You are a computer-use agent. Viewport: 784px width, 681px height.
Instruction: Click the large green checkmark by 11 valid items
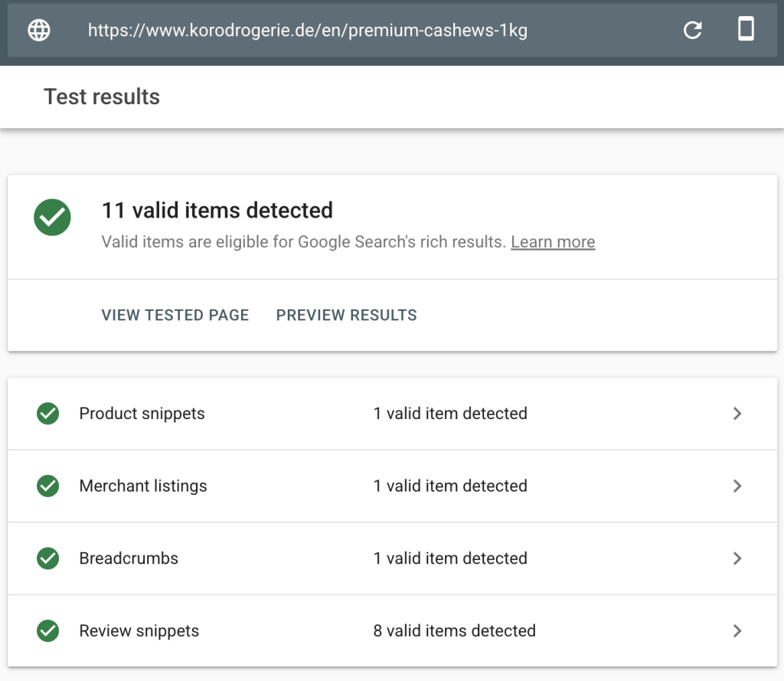coord(53,217)
